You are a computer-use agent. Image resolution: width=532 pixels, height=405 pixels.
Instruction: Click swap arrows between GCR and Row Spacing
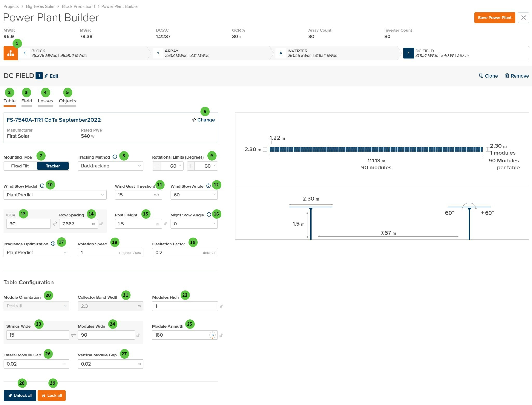tap(55, 224)
